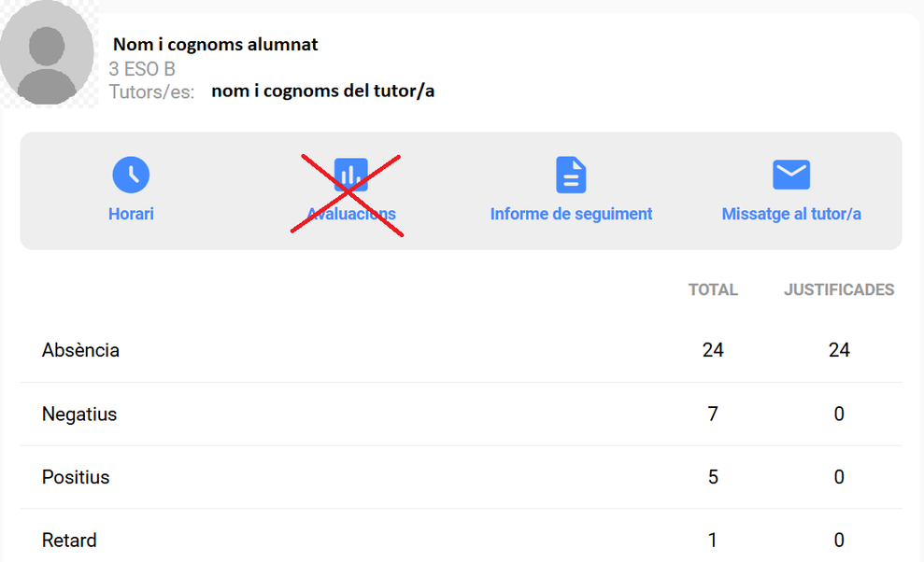Click the Positius total value 5
This screenshot has height=562, width=924.
coord(713,477)
